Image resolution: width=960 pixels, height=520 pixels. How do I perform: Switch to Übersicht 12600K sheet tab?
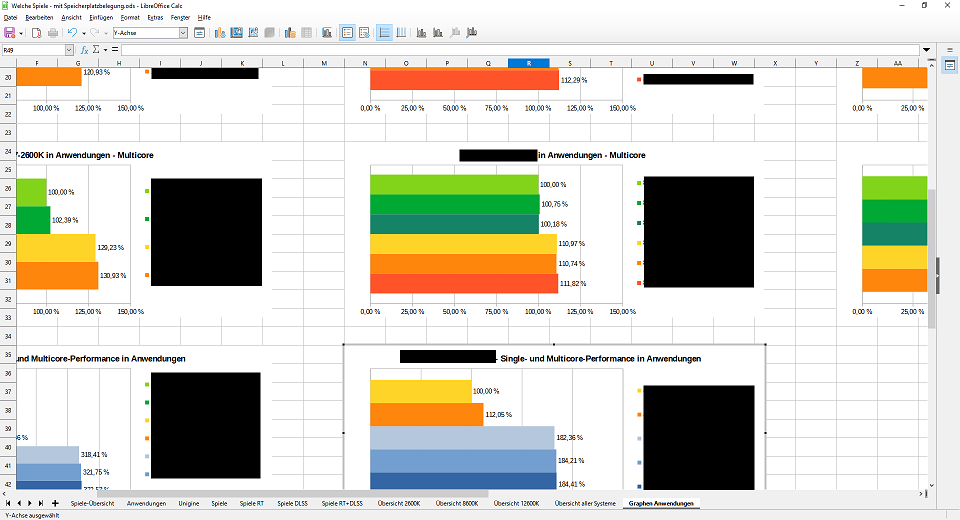coord(517,503)
